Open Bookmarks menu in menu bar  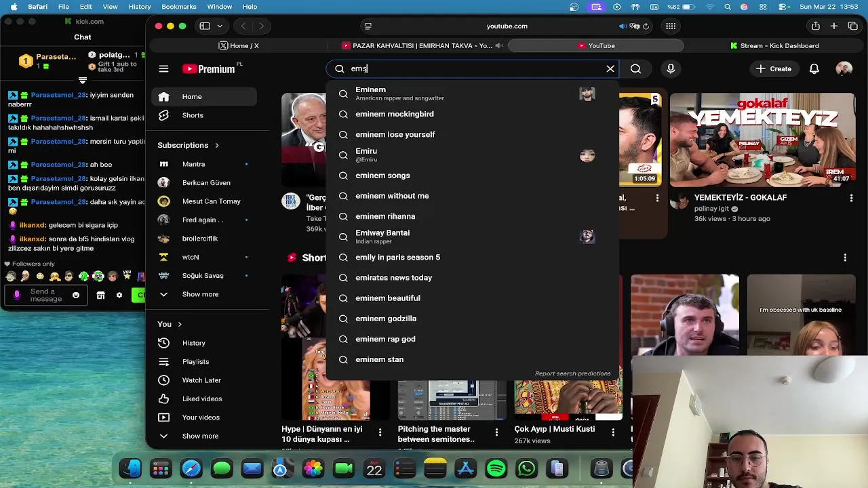(179, 7)
